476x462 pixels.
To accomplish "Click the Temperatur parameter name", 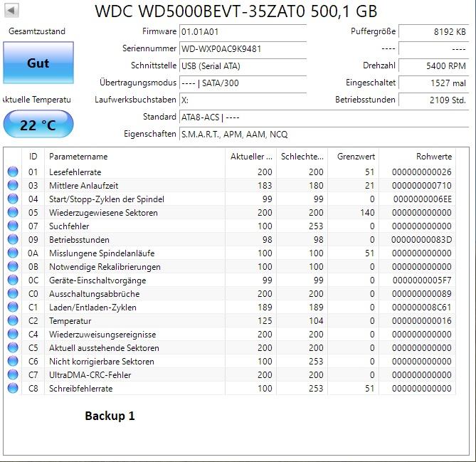I will click(x=70, y=321).
